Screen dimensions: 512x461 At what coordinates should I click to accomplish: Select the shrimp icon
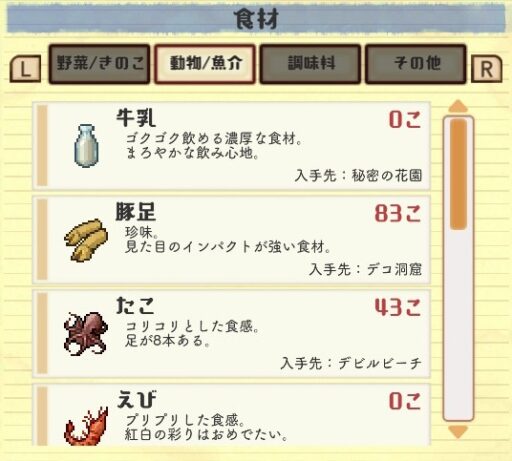[87, 427]
